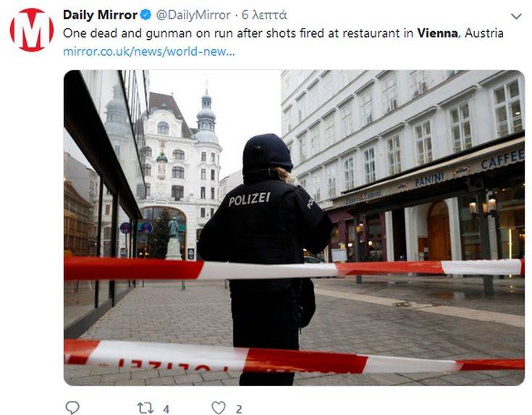Click the blue verified badge

point(145,15)
